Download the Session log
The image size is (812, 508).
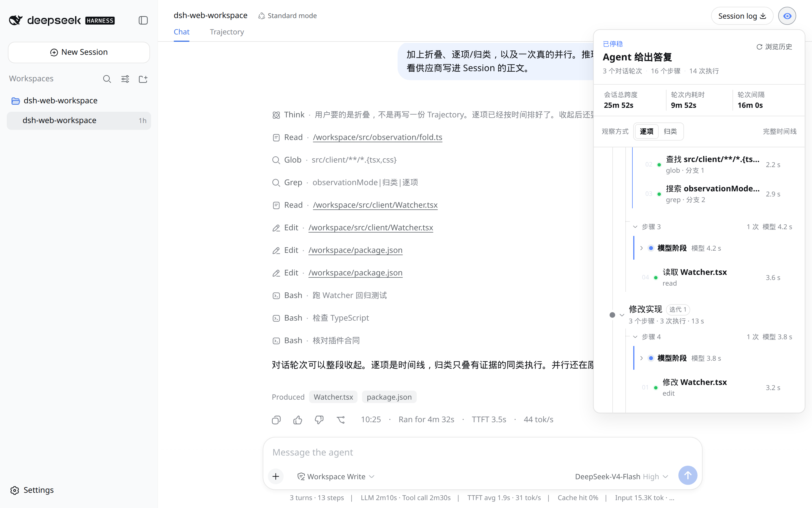pyautogui.click(x=742, y=16)
